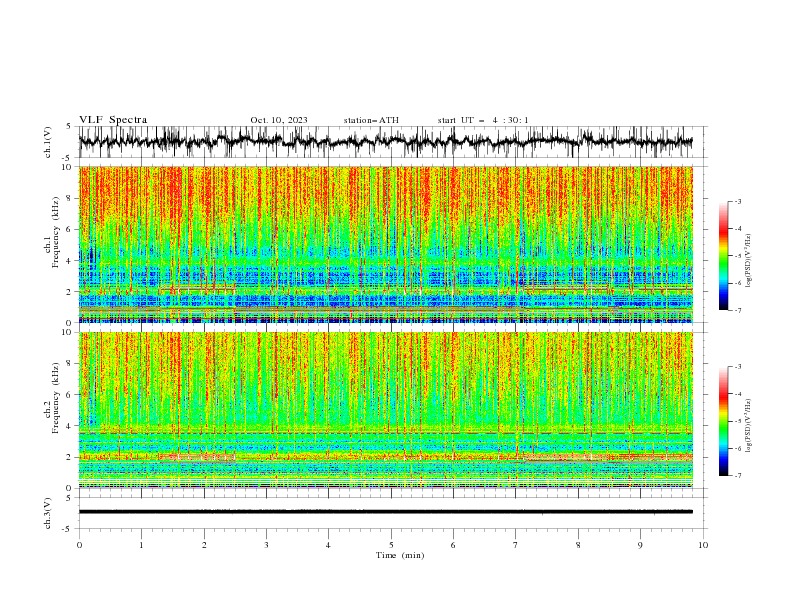Viewport: 792px width, 612px height.
Task: Click the "-5" tick on ch.3(V) waveform axis
Action: (x=67, y=529)
